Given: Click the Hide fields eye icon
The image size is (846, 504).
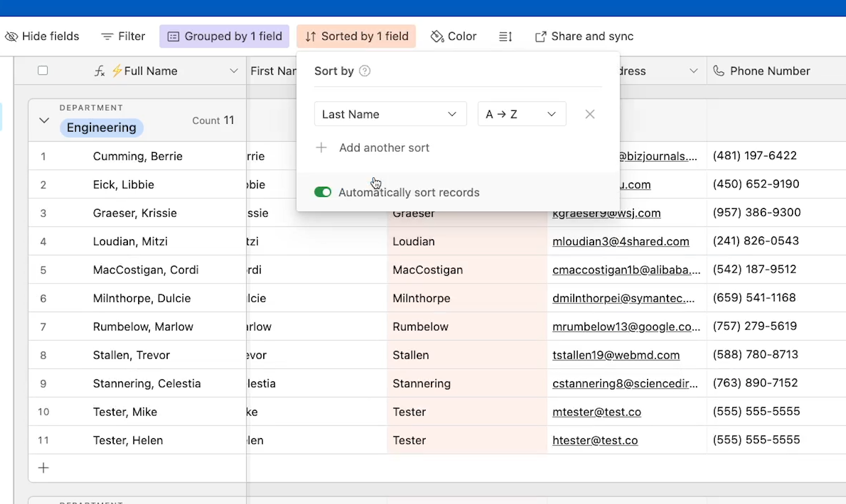Looking at the screenshot, I should 11,36.
